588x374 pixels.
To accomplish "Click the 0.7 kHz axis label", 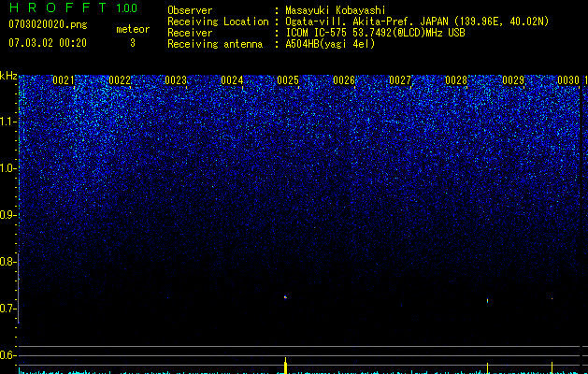I will tap(8, 309).
